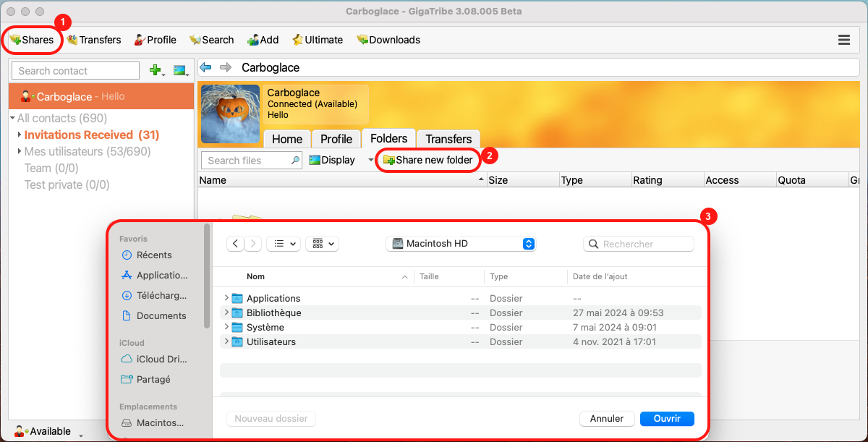868x442 pixels.
Task: Click the Add contact toolbar icon
Action: pos(263,40)
